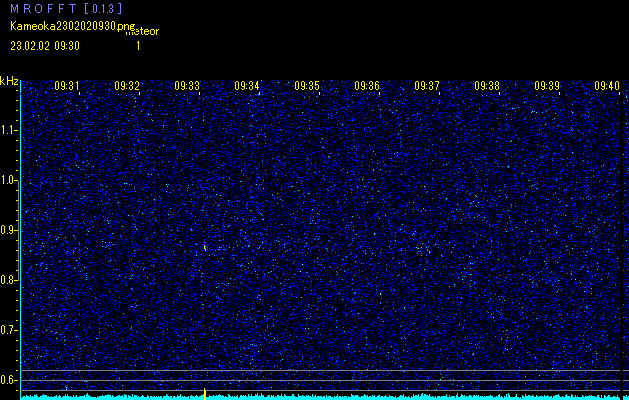Click the 09:37 time marker
The image size is (629, 400).
tap(427, 86)
